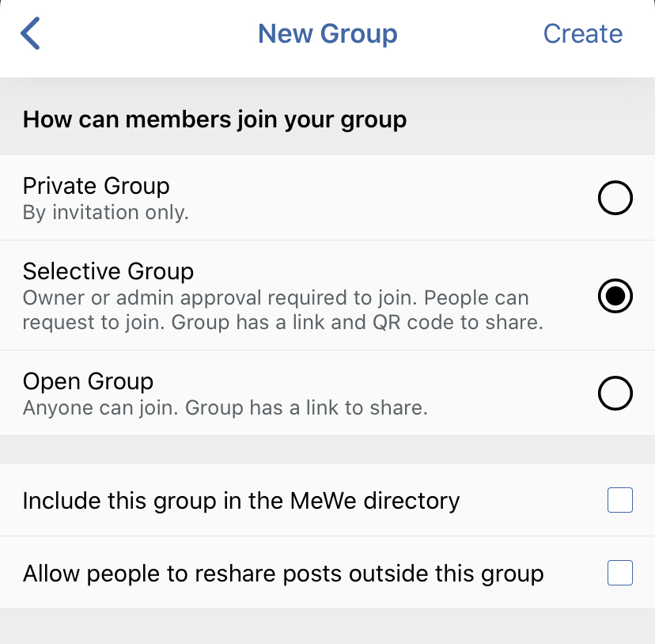
Task: Tap Create to finish making the group
Action: click(583, 33)
